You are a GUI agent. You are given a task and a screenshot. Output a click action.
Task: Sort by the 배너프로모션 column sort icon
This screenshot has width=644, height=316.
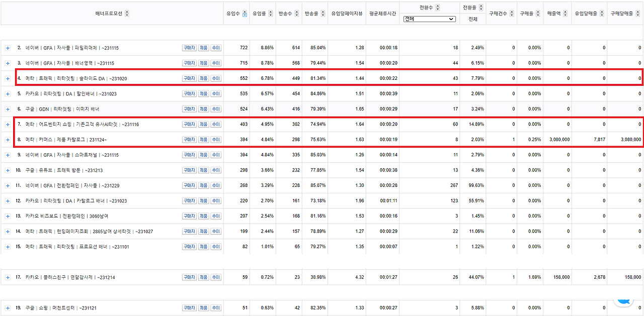[127, 14]
